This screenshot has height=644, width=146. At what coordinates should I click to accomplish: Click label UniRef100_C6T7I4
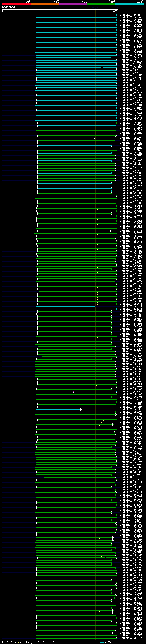[x=131, y=183]
